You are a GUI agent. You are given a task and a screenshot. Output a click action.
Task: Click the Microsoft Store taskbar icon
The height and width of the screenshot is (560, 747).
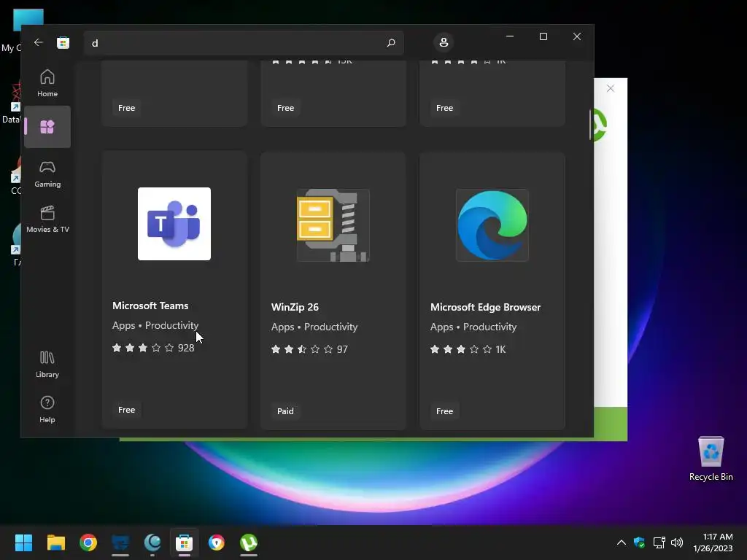click(185, 542)
